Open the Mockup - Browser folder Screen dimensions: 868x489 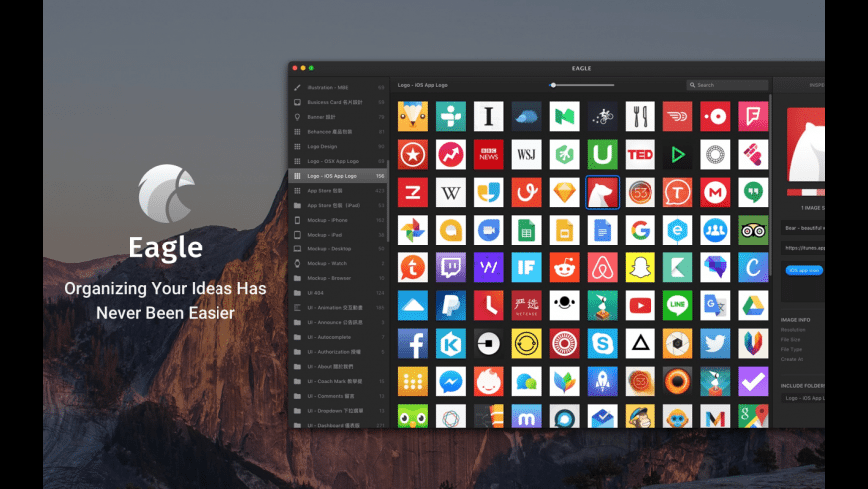(x=338, y=278)
